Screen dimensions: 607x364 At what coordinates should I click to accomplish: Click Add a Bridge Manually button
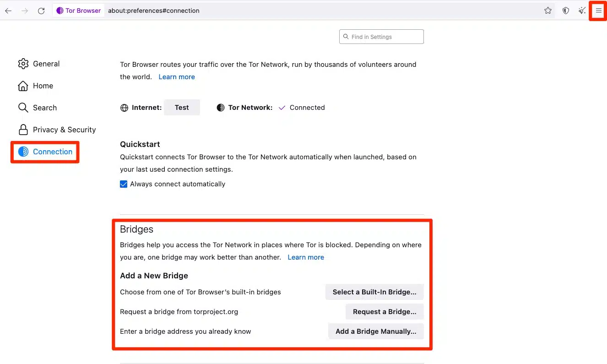click(376, 331)
